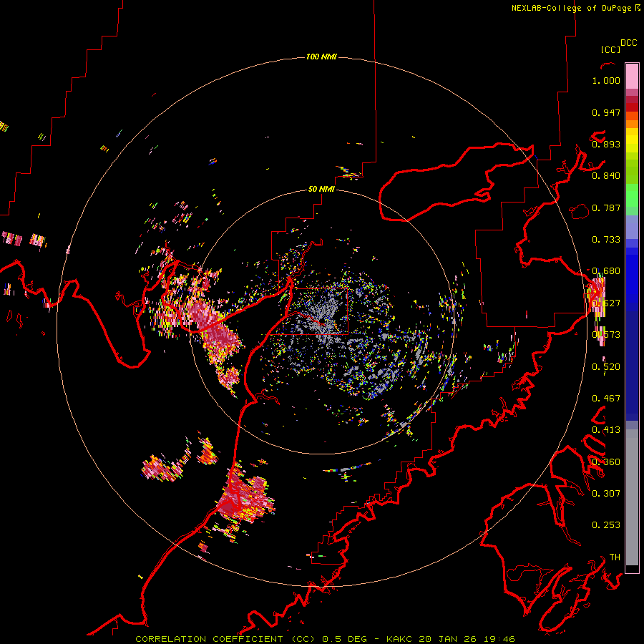Click the pink top segment of color bar

click(x=632, y=76)
